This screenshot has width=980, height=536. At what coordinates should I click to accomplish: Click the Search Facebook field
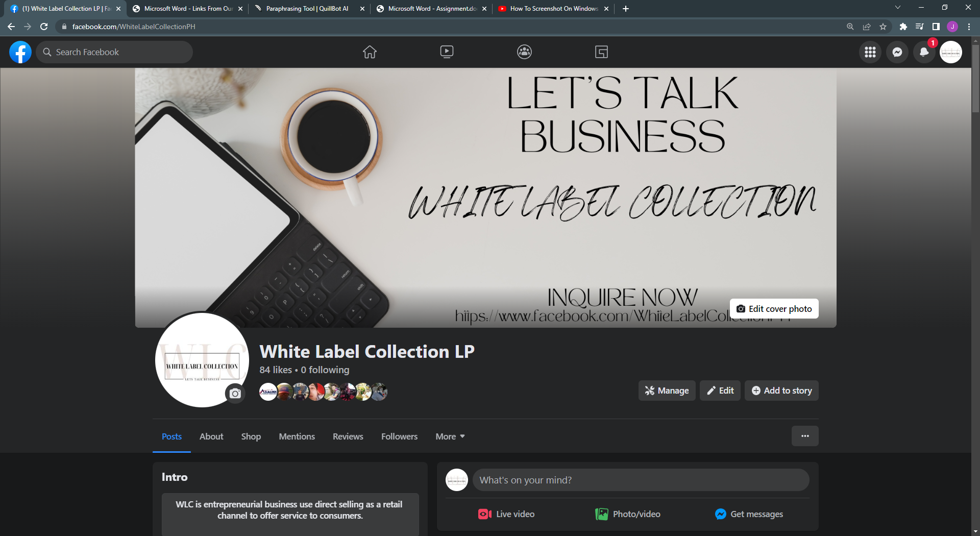pos(114,52)
